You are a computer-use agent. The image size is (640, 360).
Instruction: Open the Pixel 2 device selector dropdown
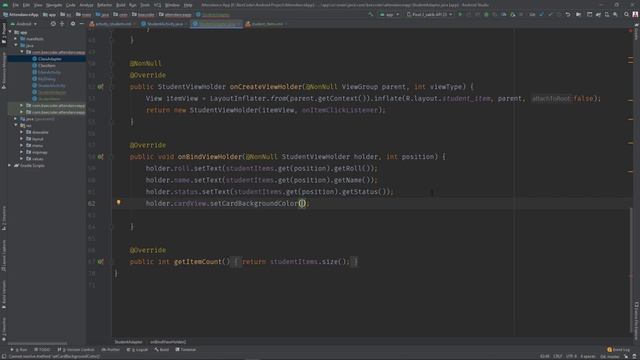coord(429,14)
